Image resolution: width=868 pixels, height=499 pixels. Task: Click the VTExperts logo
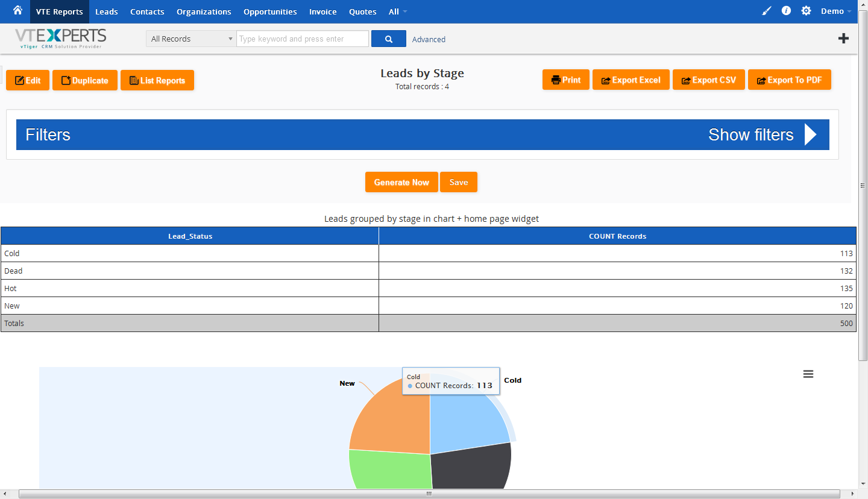60,38
